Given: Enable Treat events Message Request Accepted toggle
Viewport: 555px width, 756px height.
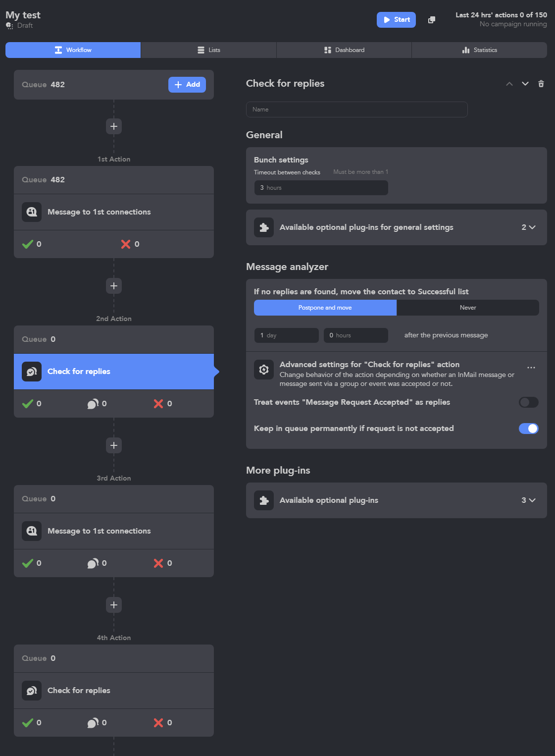Looking at the screenshot, I should 529,402.
